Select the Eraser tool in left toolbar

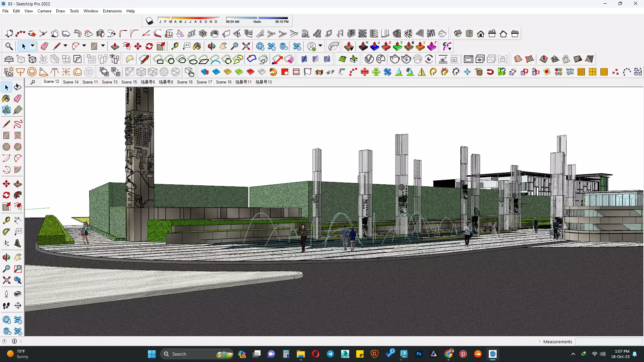pyautogui.click(x=18, y=99)
